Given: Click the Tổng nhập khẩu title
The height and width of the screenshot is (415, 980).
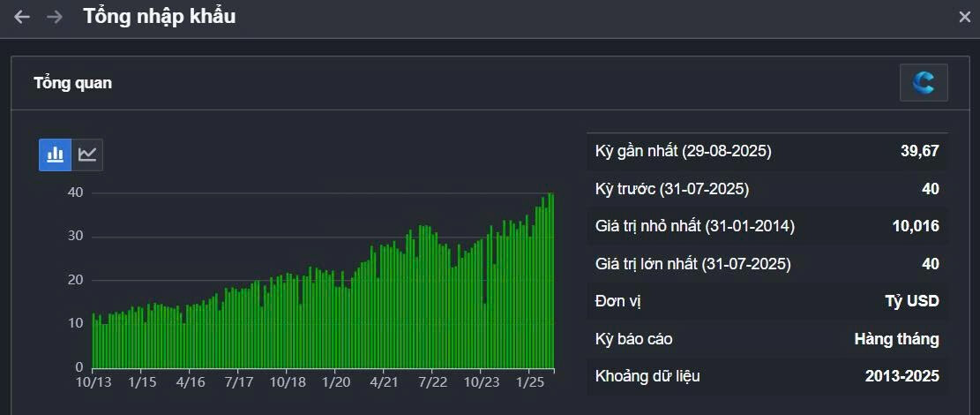Looking at the screenshot, I should pos(160,17).
